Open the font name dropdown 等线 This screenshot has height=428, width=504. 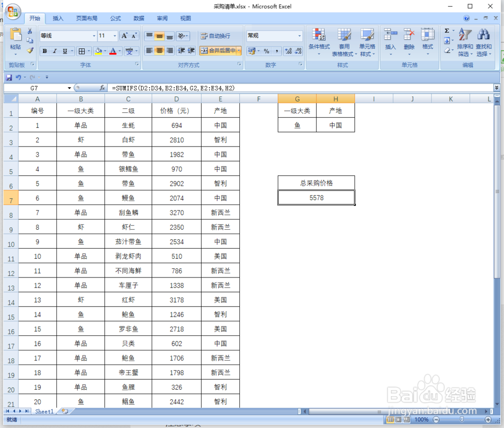point(94,36)
